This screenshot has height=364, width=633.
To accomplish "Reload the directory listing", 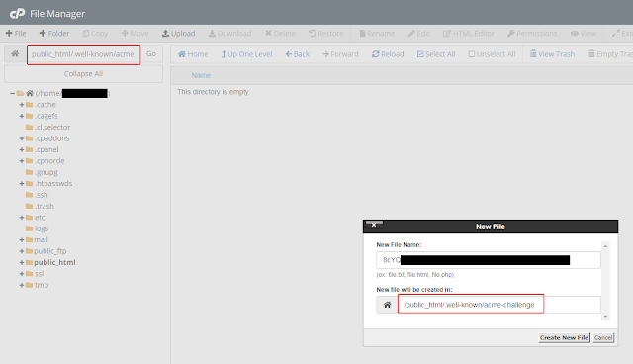I will click(388, 54).
